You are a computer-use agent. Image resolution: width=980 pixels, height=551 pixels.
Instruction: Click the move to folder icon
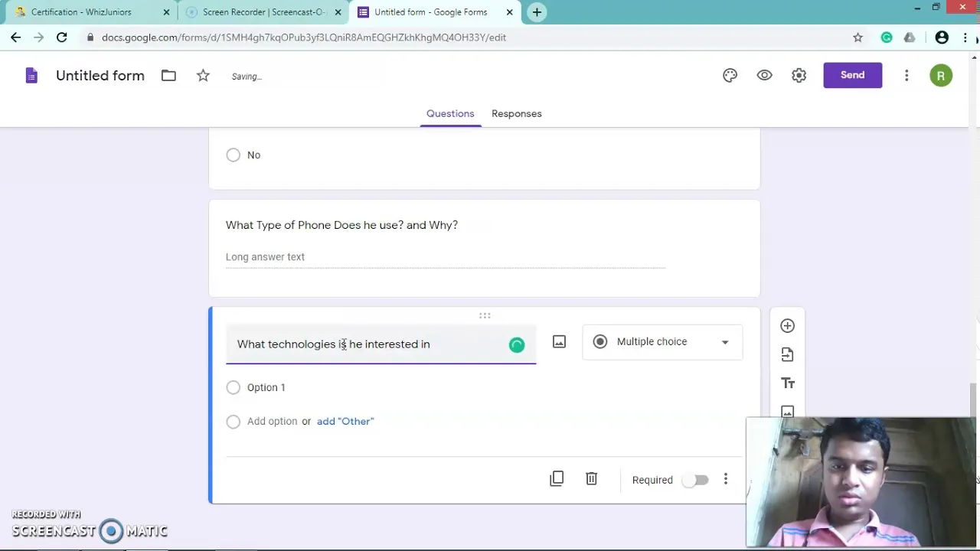tap(168, 75)
